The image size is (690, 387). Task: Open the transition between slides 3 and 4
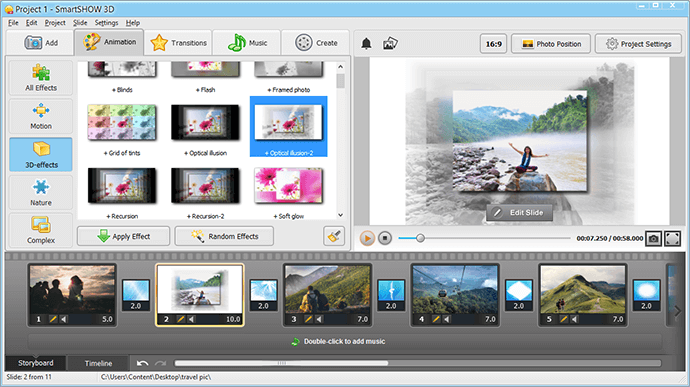(391, 295)
